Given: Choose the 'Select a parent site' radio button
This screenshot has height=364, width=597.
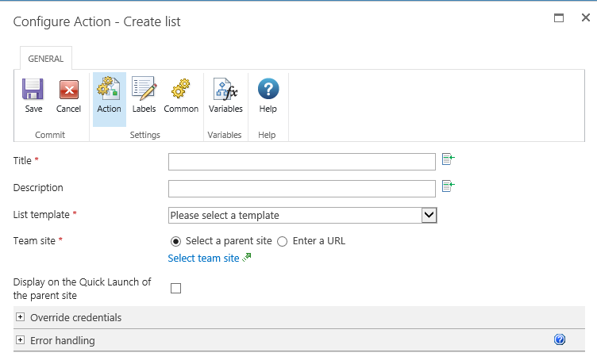Looking at the screenshot, I should pyautogui.click(x=175, y=241).
